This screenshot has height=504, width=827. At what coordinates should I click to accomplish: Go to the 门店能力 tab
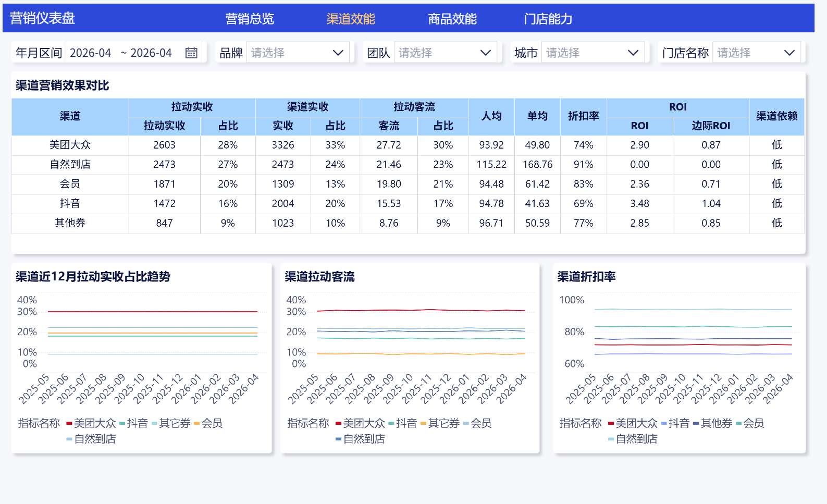coord(548,19)
